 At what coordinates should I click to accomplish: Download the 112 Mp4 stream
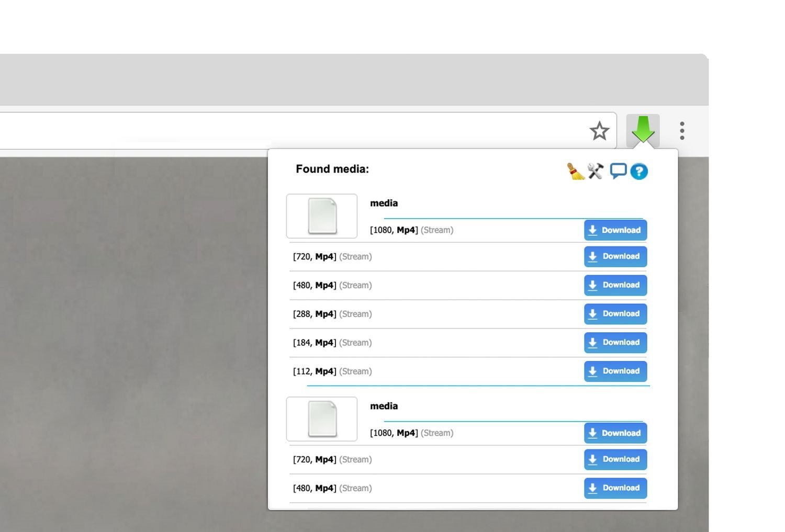(x=615, y=371)
